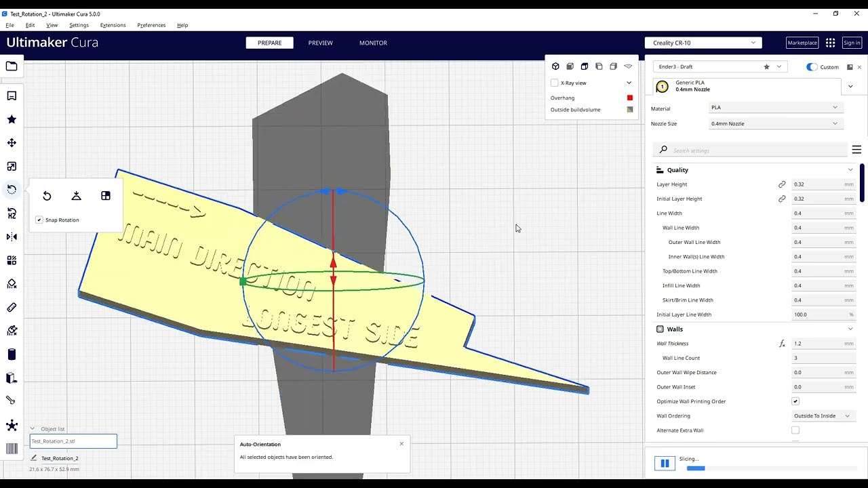This screenshot has height=488, width=868.
Task: Click the barcode icon at toolbar bottom
Action: (12, 448)
